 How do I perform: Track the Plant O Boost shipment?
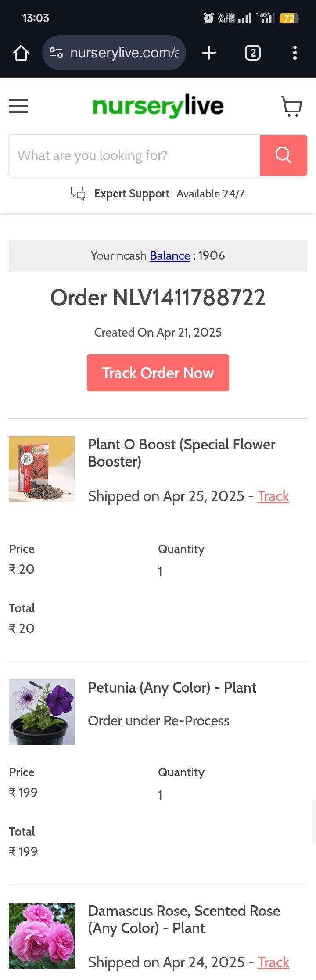pyautogui.click(x=273, y=496)
